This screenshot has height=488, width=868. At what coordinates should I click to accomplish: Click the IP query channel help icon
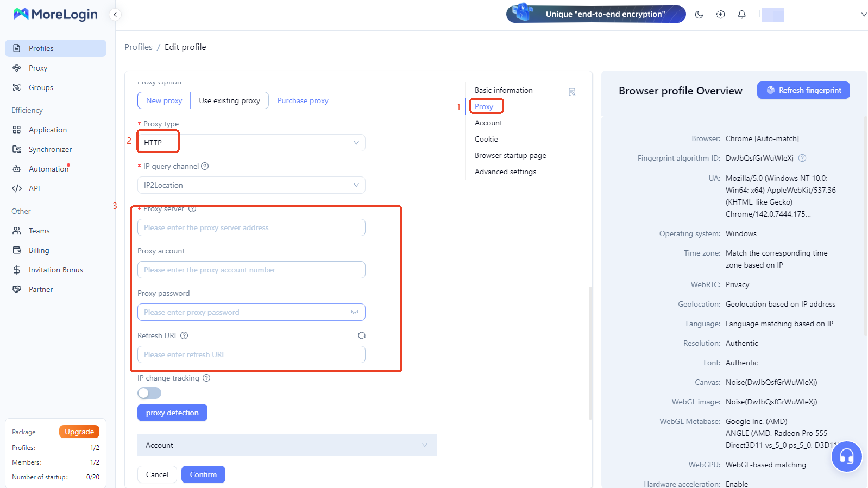[205, 166]
